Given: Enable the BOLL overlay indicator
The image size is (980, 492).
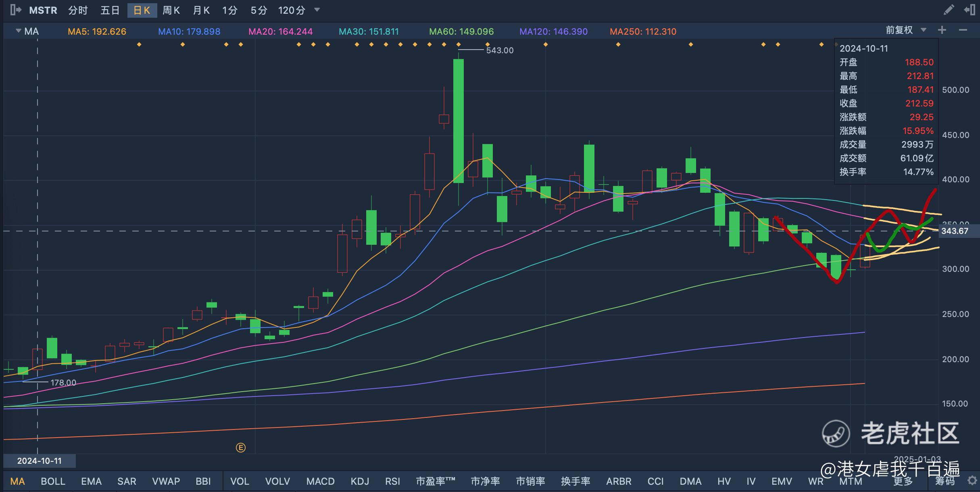Looking at the screenshot, I should [53, 481].
